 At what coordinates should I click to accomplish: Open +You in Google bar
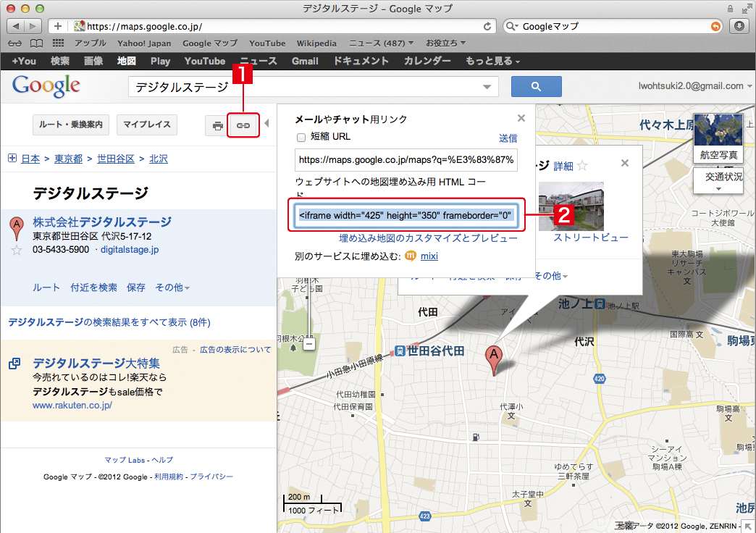click(24, 62)
